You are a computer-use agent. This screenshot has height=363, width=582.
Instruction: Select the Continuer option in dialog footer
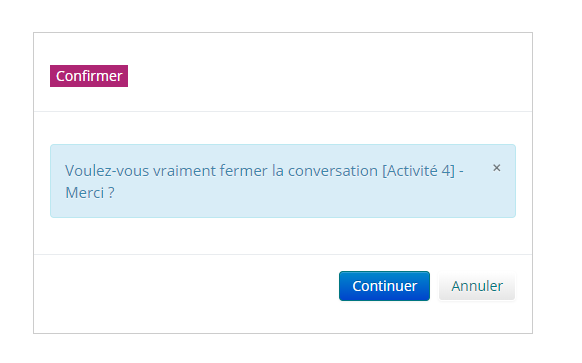point(384,286)
